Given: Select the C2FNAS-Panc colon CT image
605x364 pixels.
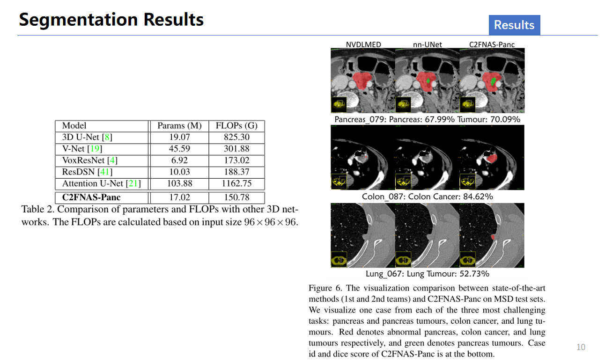Looking at the screenshot, I should (x=492, y=157).
